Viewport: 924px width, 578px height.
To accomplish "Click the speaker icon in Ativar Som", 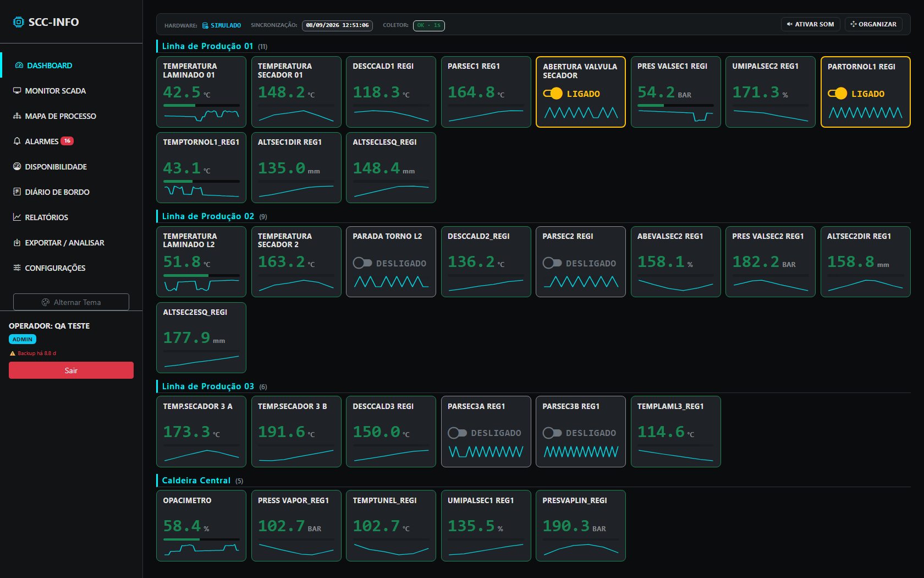I will click(789, 24).
